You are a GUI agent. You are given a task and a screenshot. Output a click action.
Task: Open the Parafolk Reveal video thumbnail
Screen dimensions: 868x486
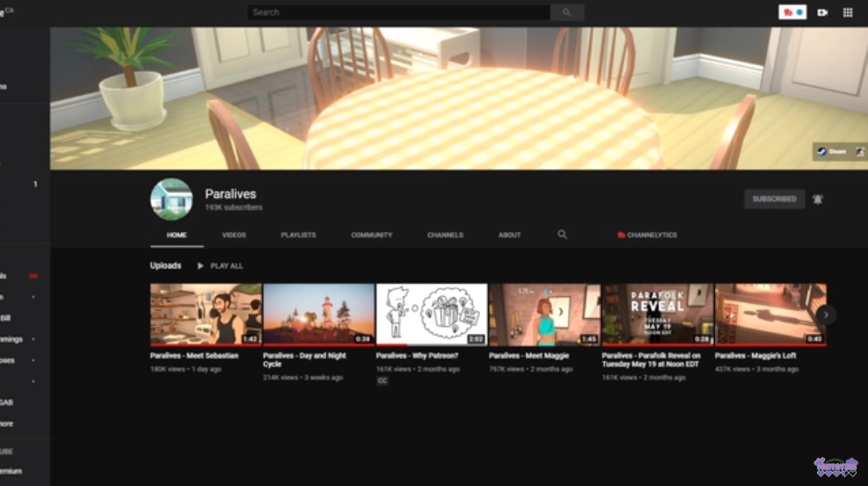coord(657,314)
